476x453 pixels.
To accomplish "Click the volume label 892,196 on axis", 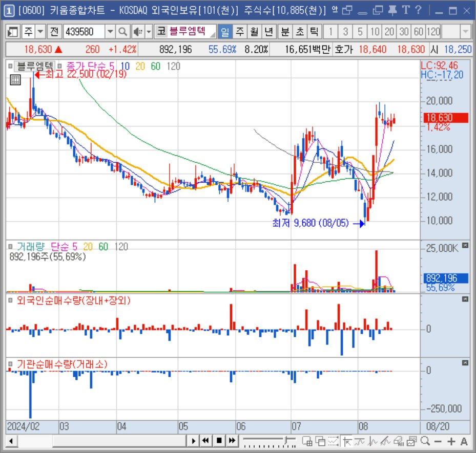I will (x=446, y=278).
